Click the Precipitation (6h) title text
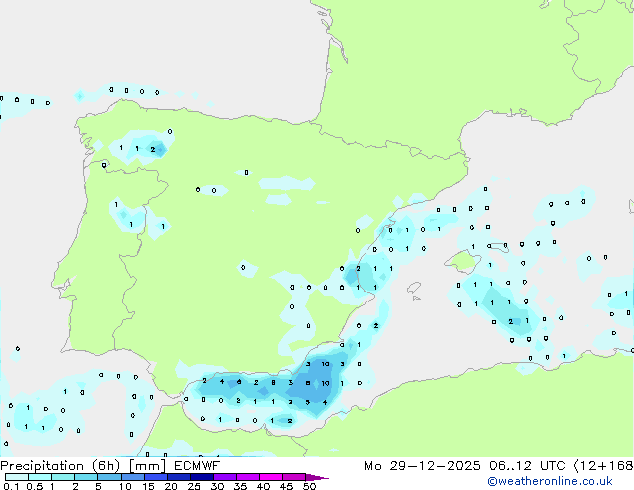Image resolution: width=634 pixels, height=490 pixels. click(60, 466)
